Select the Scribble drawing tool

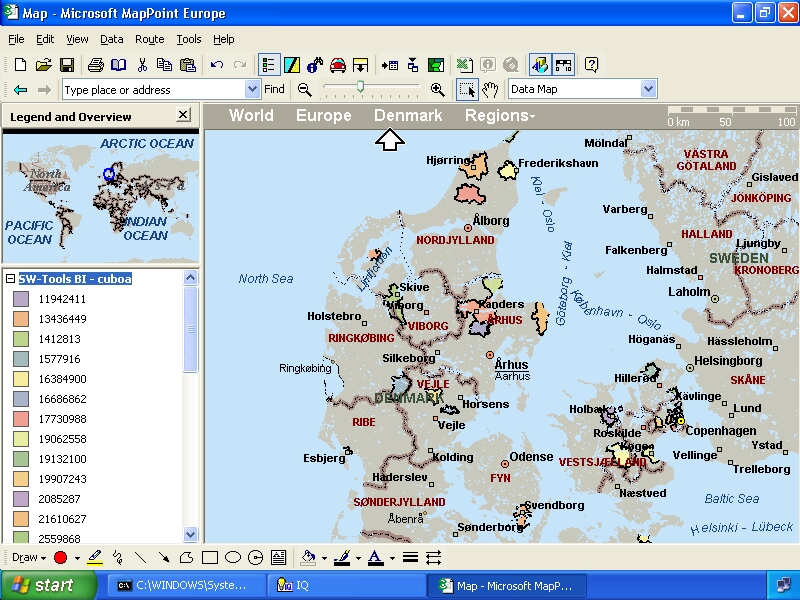click(x=118, y=558)
